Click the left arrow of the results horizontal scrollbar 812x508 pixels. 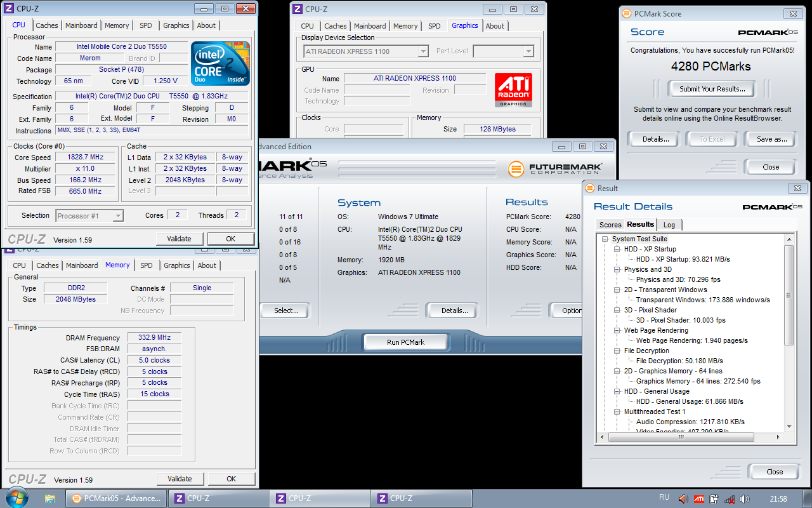pyautogui.click(x=603, y=437)
